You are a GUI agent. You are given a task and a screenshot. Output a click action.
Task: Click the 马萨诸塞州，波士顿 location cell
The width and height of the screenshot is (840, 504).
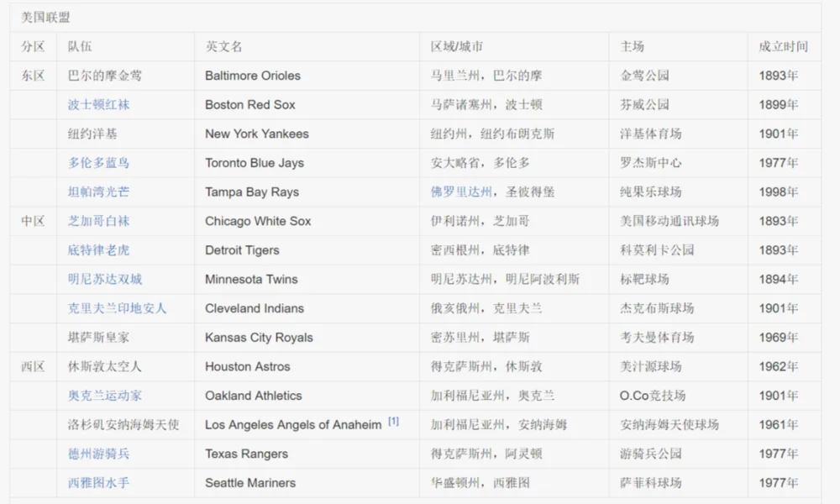pos(486,105)
